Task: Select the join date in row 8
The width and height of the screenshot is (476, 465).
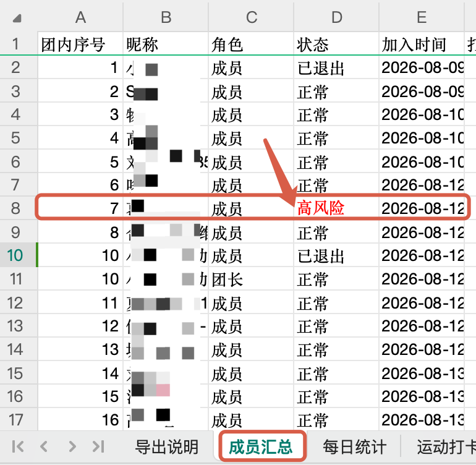Action: coord(422,208)
